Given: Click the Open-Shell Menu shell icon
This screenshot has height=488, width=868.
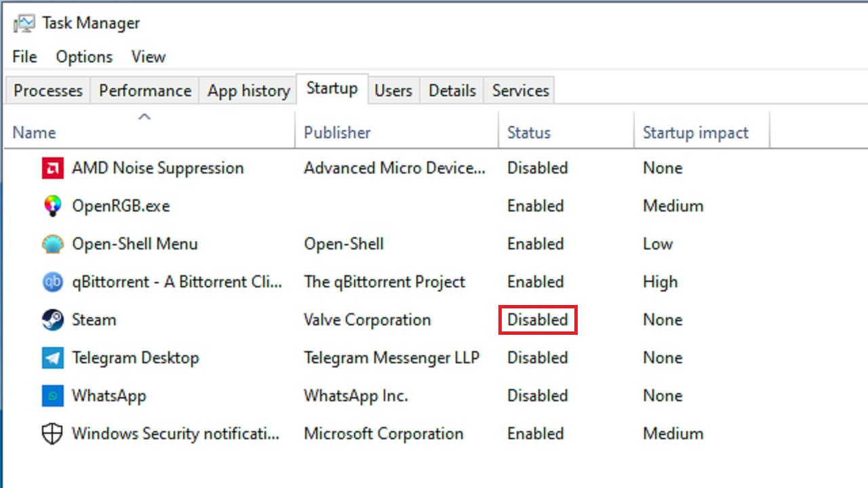Looking at the screenshot, I should (52, 244).
